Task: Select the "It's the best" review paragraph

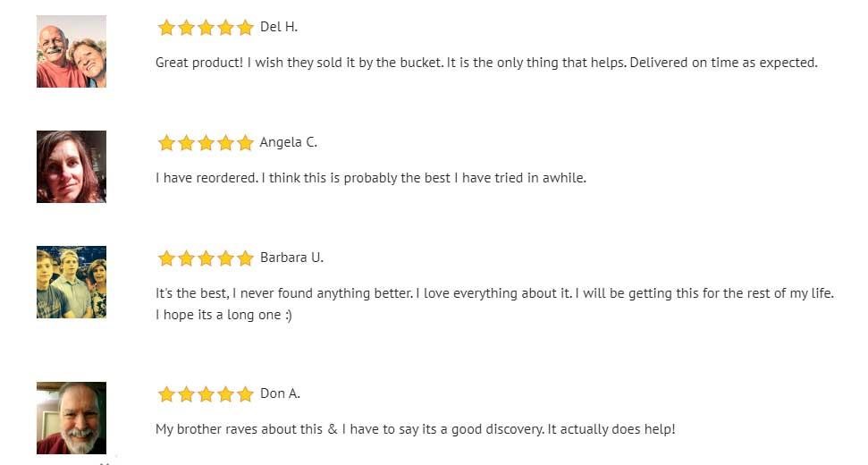Action: pyautogui.click(x=494, y=304)
